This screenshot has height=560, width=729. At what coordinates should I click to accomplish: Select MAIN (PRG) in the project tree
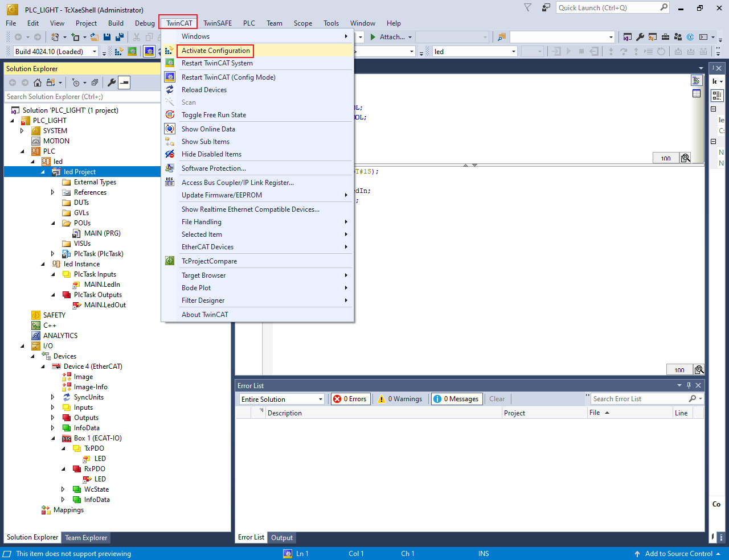point(102,233)
